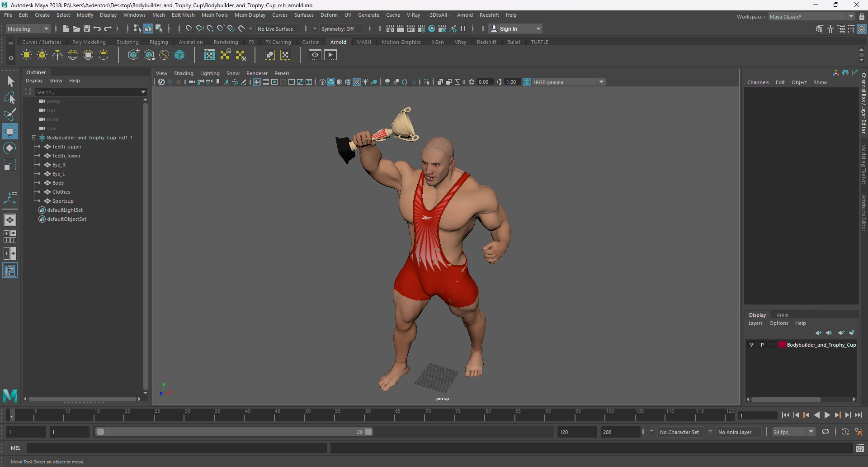Screen dimensions: 868x467
Task: Switch to the Anim layer tab
Action: click(782, 315)
